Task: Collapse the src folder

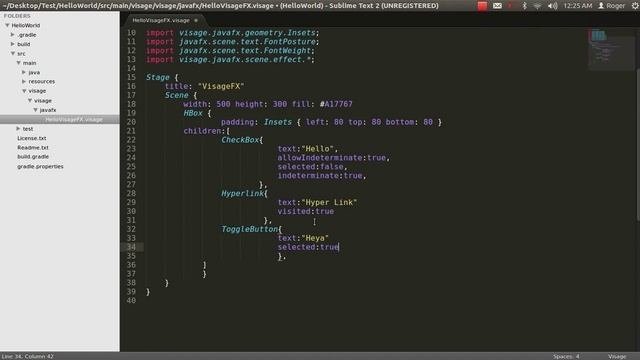Action: (x=13, y=53)
